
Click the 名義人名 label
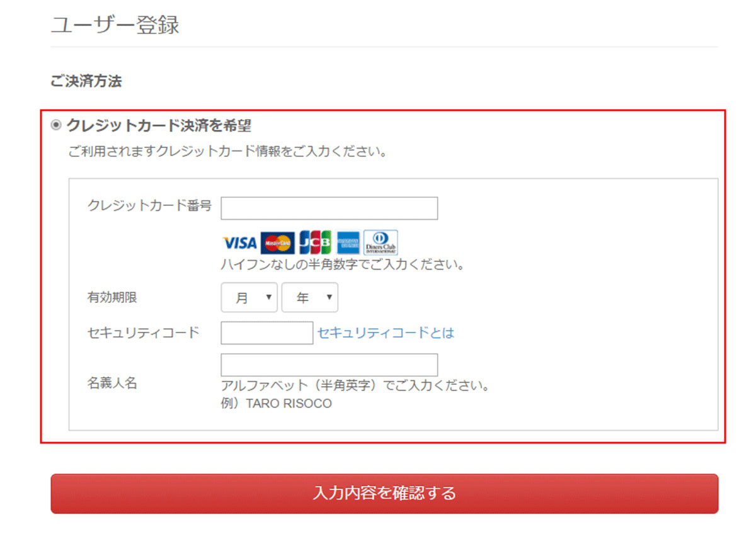tap(112, 383)
